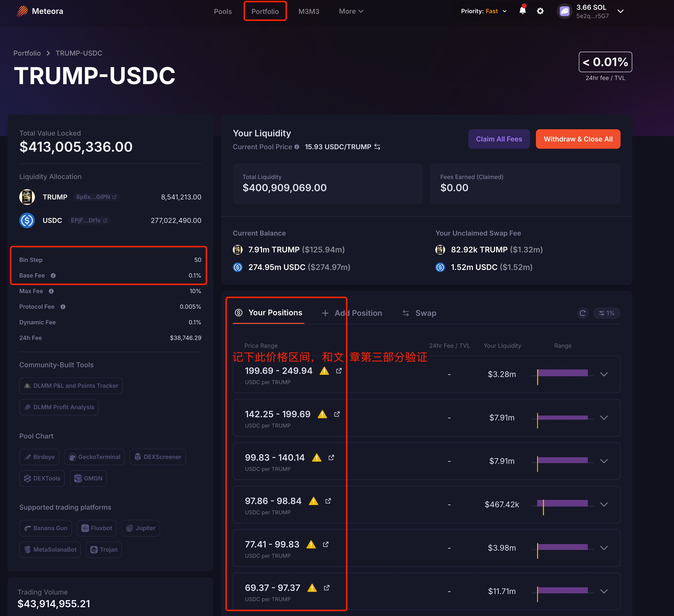Expand the Priority: Fast dropdown
The image size is (674, 616).
(483, 11)
